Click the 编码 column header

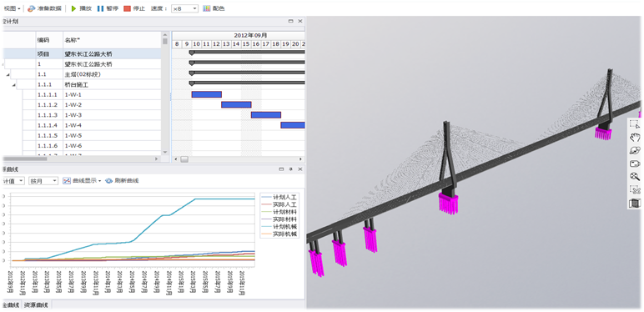coord(50,40)
